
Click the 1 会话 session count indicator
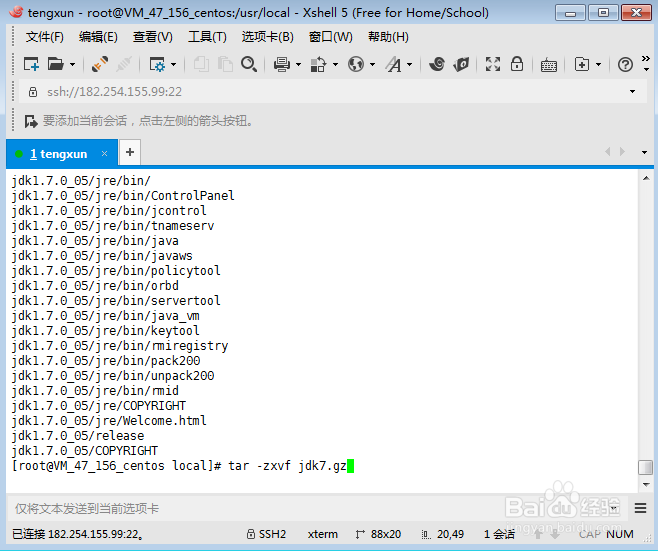pyautogui.click(x=499, y=534)
